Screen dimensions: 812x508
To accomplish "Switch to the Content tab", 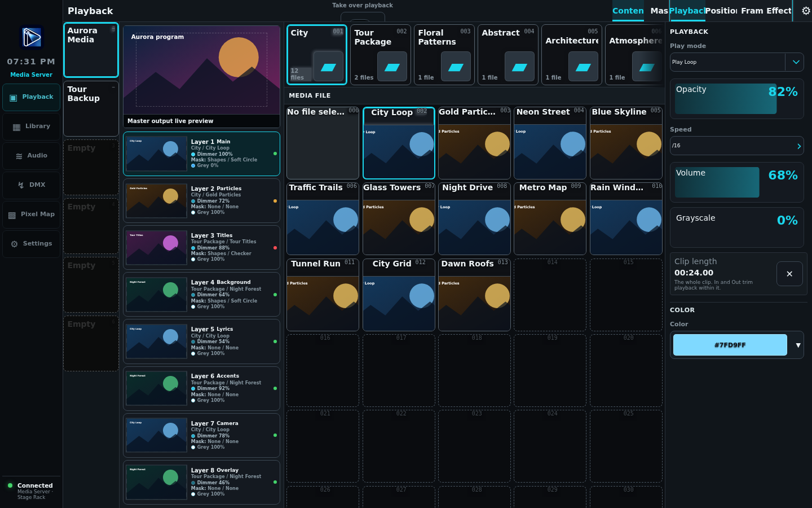I will coord(628,11).
